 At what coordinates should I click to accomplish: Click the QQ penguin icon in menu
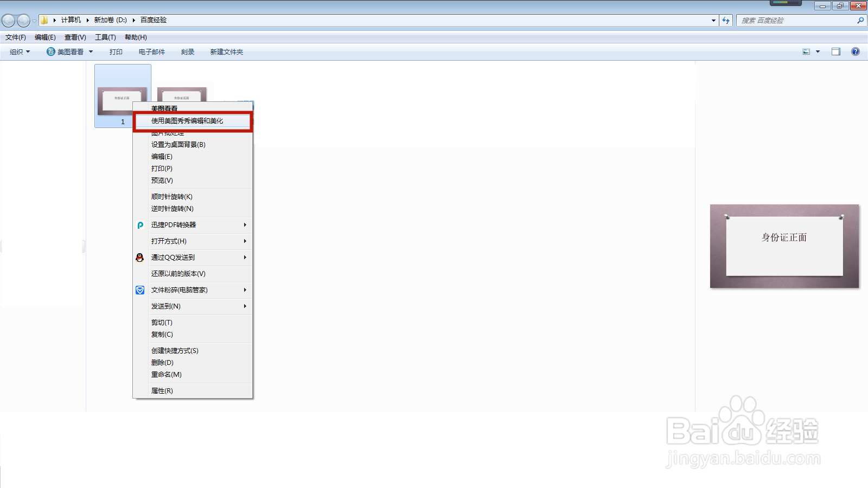coord(140,258)
